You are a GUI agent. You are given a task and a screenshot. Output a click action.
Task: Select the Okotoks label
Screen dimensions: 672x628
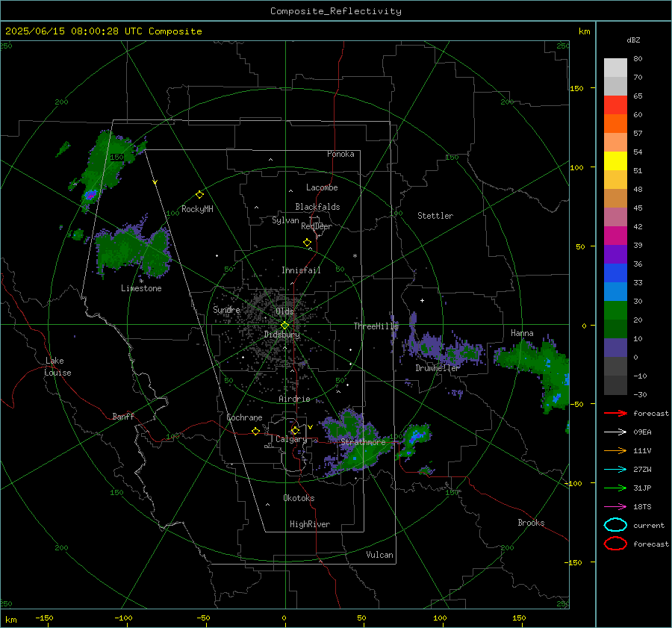(x=299, y=498)
